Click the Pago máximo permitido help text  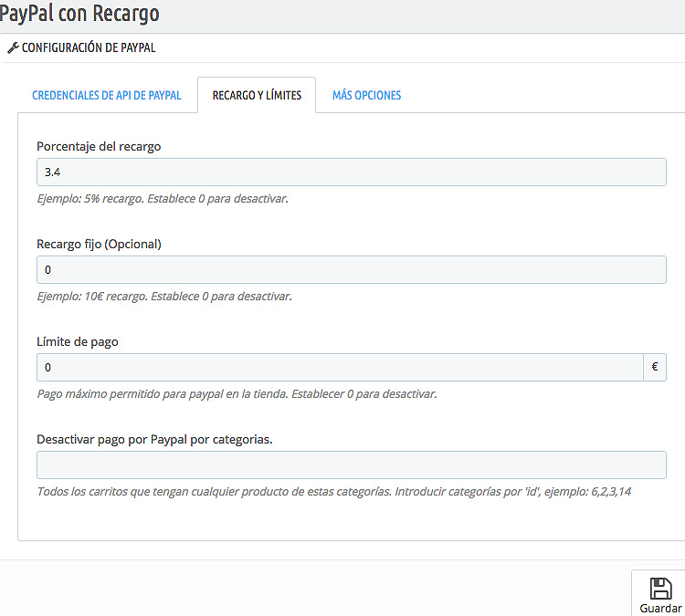tap(237, 394)
